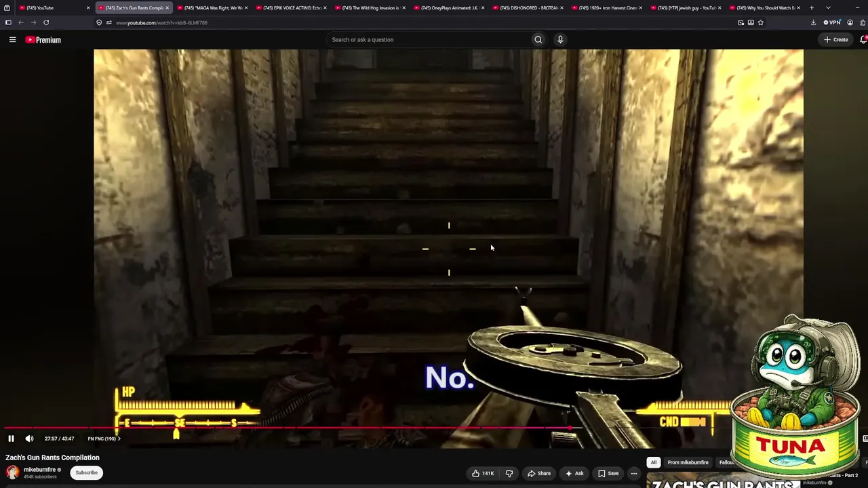Switch to the 'OneyPlays Animated' browser tab
868x488 pixels.
449,7
